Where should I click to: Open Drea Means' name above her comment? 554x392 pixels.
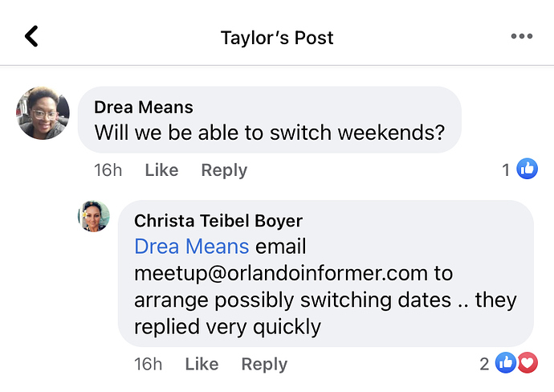pyautogui.click(x=144, y=108)
